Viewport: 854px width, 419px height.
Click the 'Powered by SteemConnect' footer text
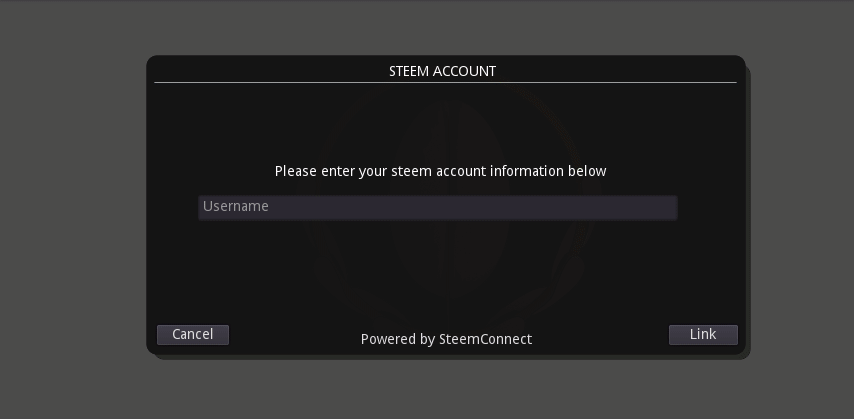pyautogui.click(x=446, y=339)
